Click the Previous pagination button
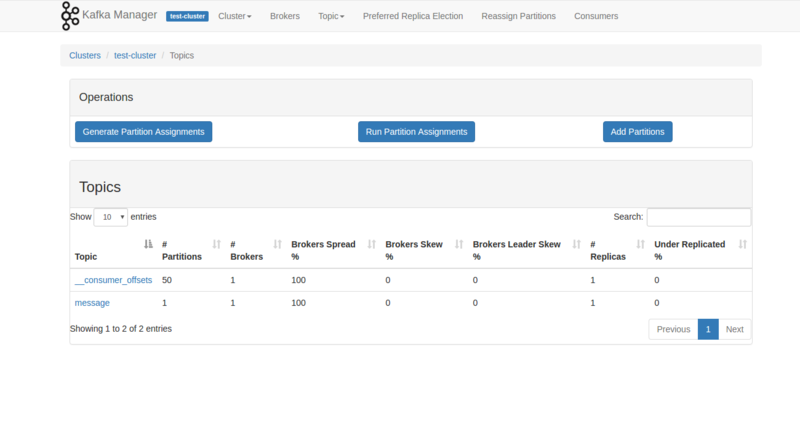Screen dimensions: 800x424 (x=673, y=329)
